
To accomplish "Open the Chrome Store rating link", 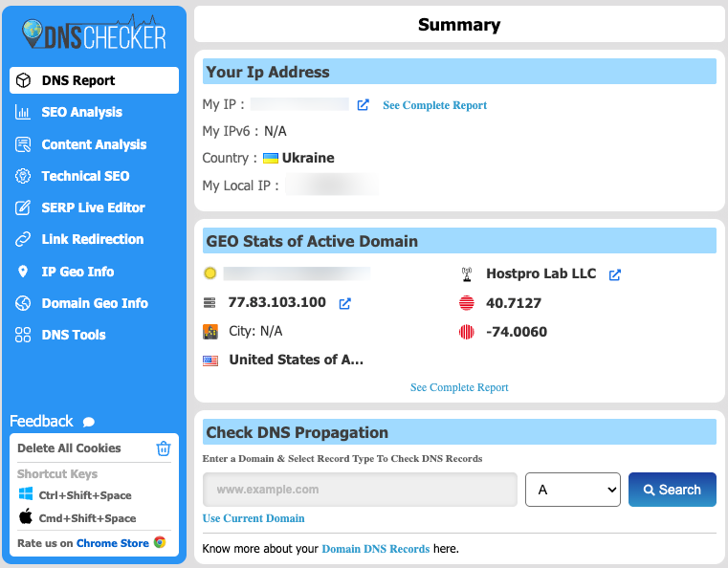I will [112, 543].
